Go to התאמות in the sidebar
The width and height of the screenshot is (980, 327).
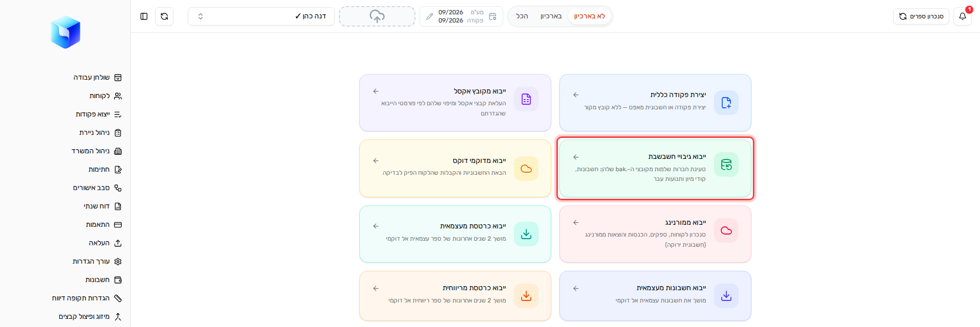click(104, 225)
